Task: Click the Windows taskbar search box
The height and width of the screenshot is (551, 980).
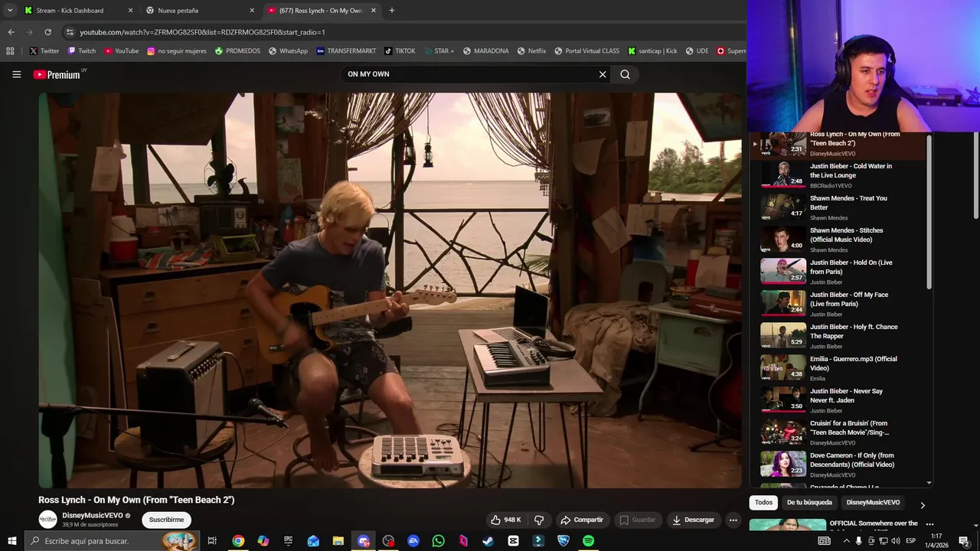Action: click(111, 541)
